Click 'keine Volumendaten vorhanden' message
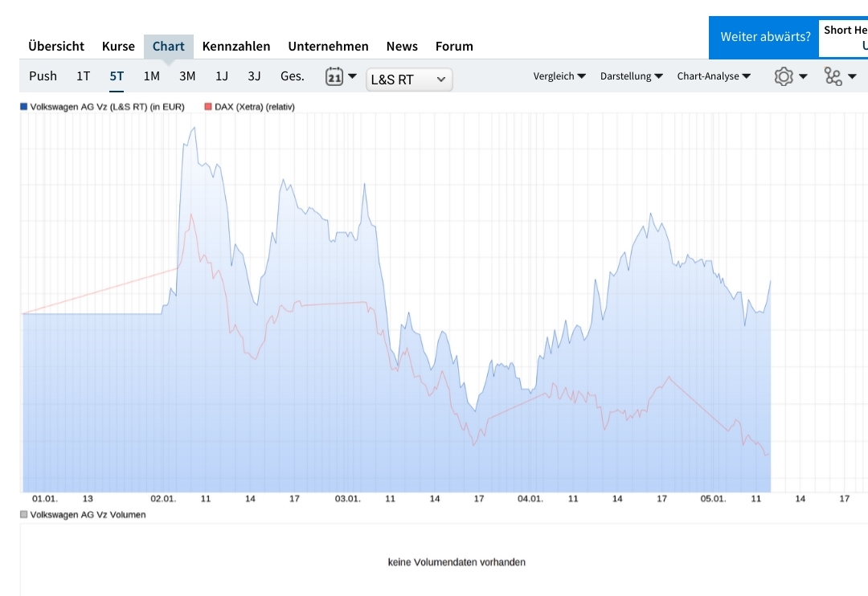The image size is (868, 596). 457,562
